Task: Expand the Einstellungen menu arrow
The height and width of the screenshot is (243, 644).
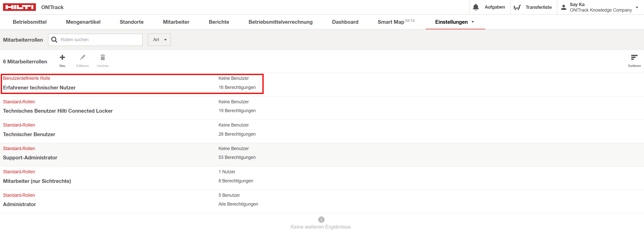Action: coord(473,22)
